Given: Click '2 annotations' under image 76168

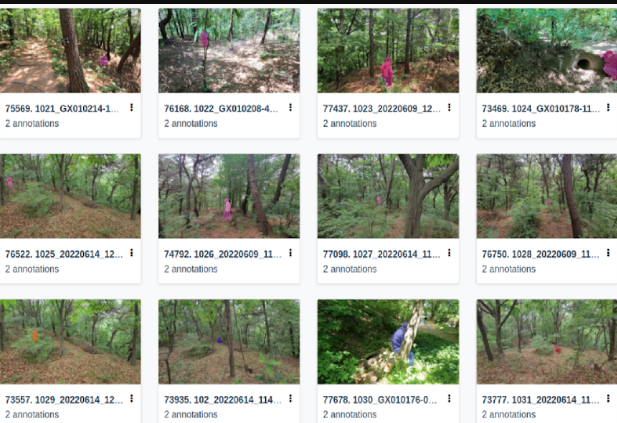Looking at the screenshot, I should 191,124.
